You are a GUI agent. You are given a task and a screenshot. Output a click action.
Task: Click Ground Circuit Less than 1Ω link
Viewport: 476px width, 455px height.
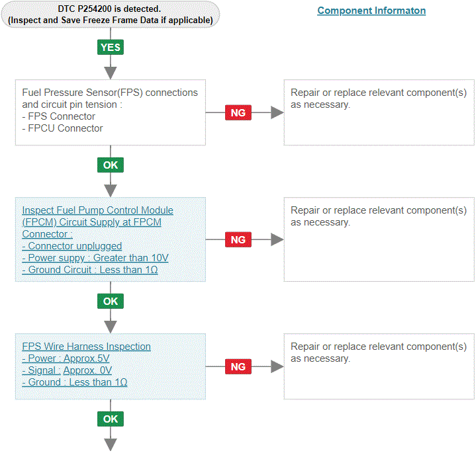tap(90, 270)
